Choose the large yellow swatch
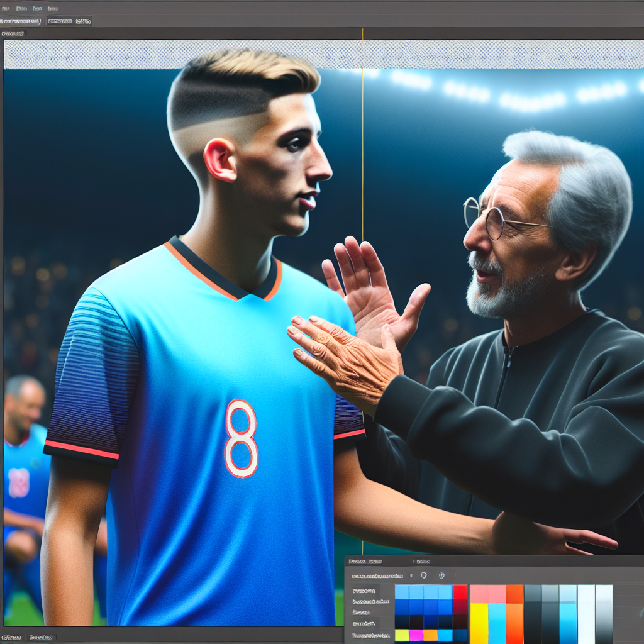 (x=479, y=623)
